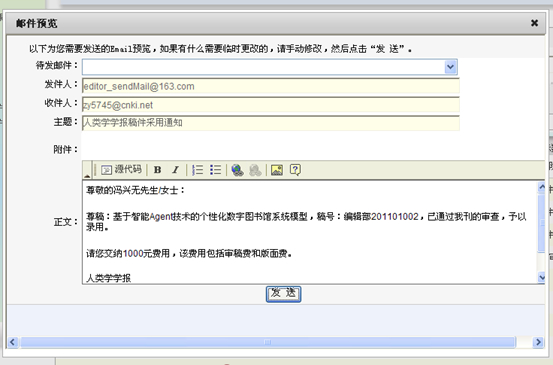Insert a bulleted list

tap(215, 170)
